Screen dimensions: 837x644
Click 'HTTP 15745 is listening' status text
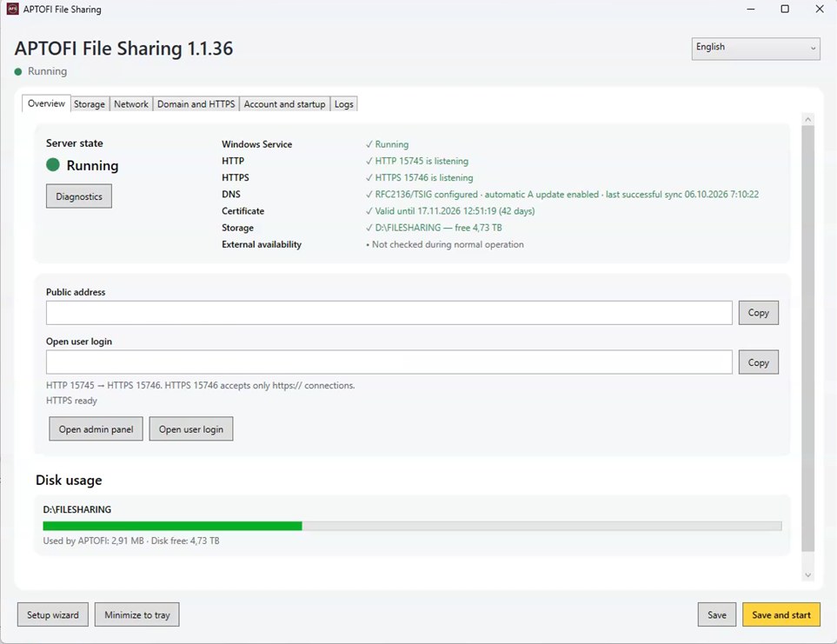[x=422, y=161]
